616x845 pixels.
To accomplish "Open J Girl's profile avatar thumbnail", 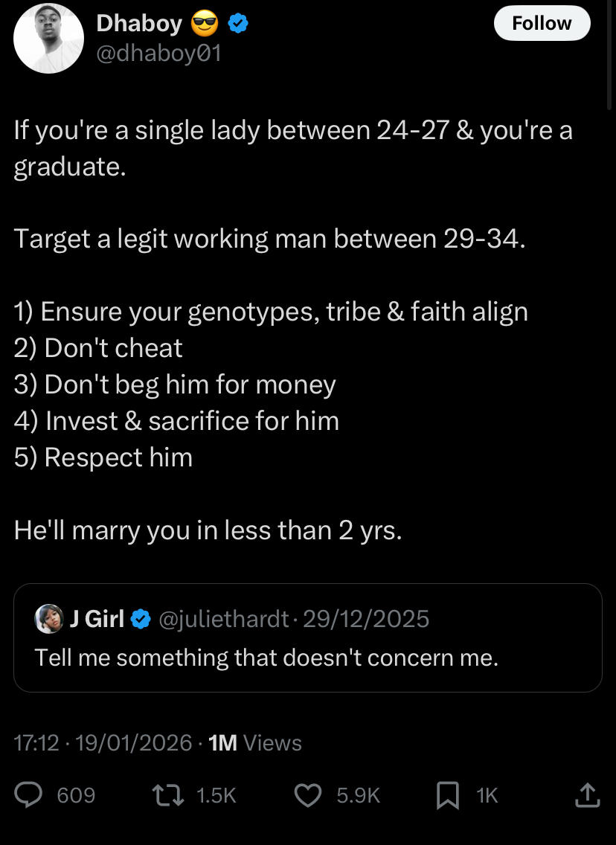I will pos(48,618).
